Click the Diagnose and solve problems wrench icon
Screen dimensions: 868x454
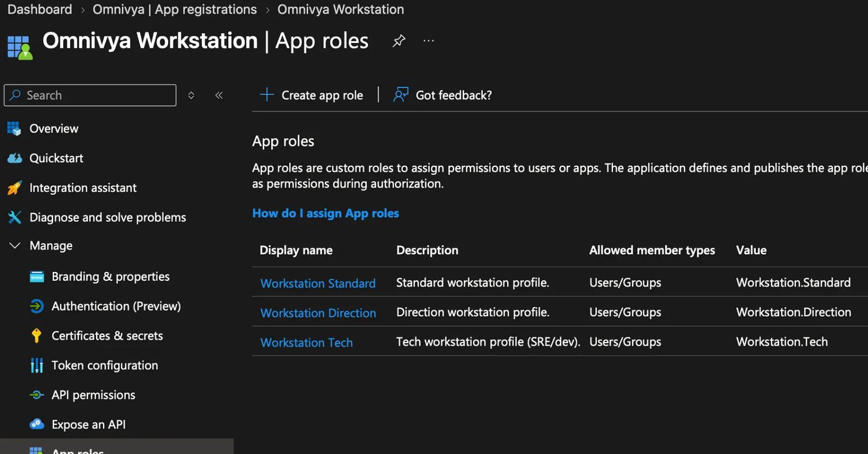15,217
